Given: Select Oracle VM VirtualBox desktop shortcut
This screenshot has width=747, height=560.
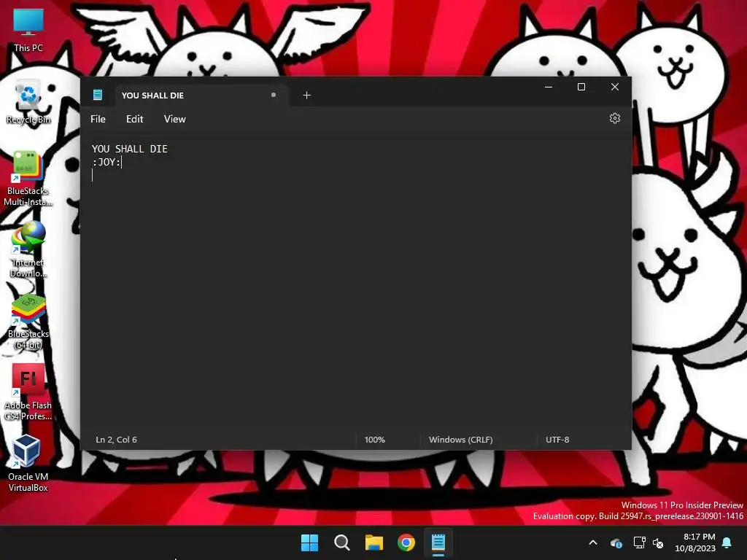Looking at the screenshot, I should click(28, 463).
